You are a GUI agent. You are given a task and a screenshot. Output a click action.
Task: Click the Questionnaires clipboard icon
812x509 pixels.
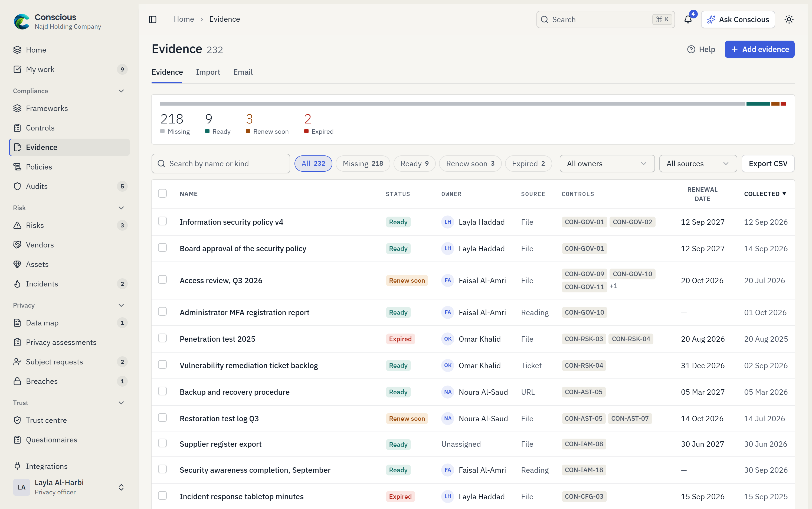coord(17,440)
